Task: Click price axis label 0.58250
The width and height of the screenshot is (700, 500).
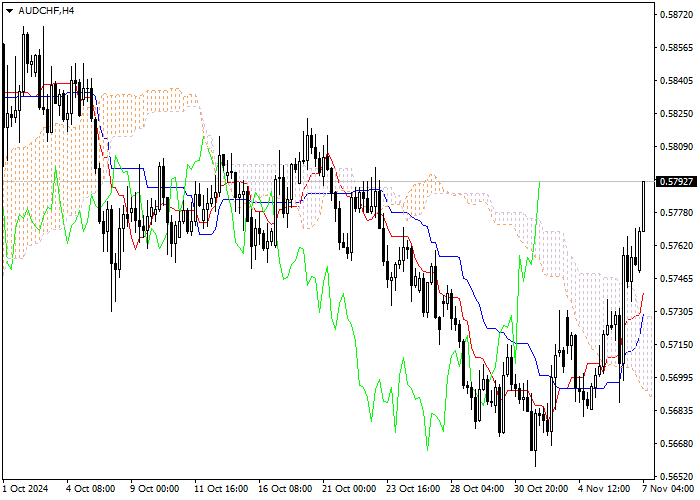Action: tap(676, 114)
